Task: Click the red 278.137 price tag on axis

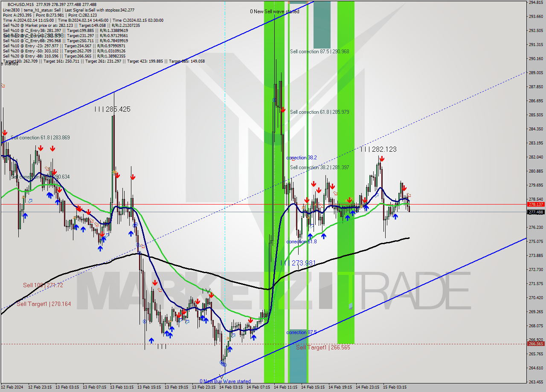Action: (x=536, y=205)
